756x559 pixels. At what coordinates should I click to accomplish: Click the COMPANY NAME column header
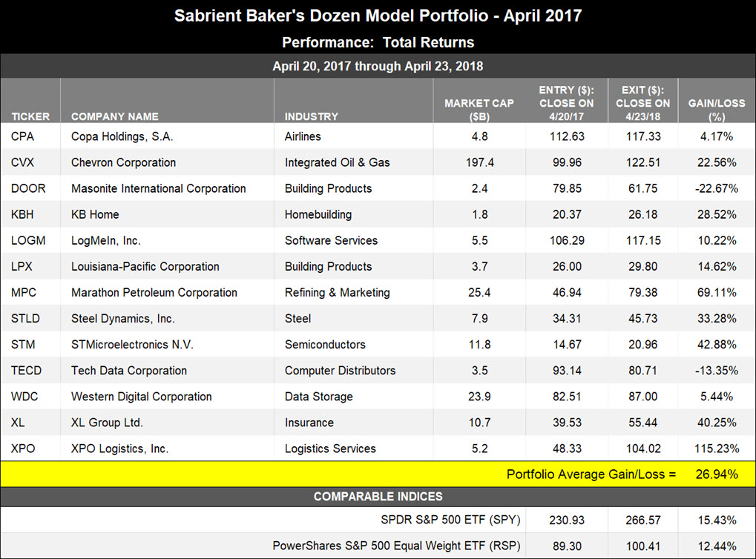point(115,116)
